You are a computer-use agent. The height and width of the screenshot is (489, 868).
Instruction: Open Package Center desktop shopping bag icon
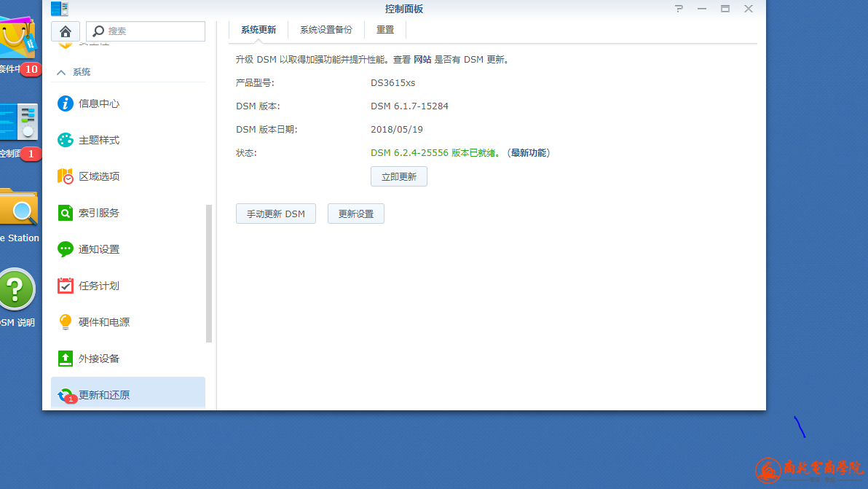(17, 38)
